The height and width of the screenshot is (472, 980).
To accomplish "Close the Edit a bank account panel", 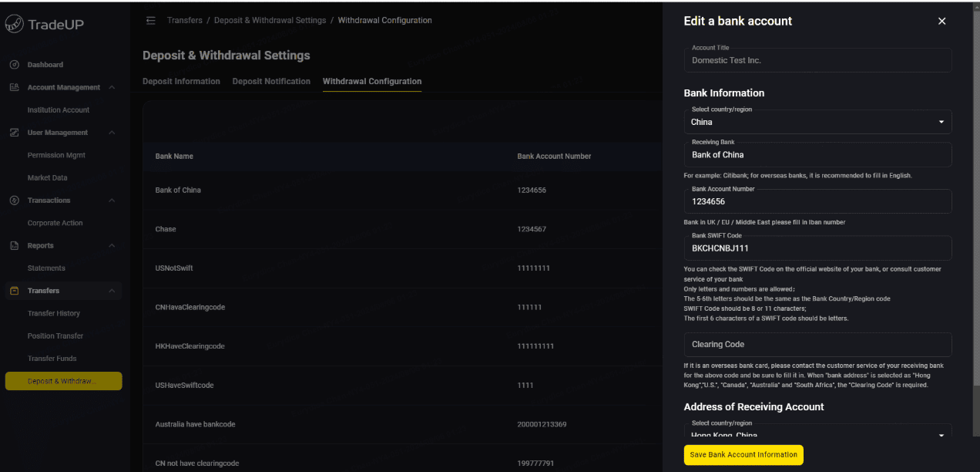I will click(941, 22).
